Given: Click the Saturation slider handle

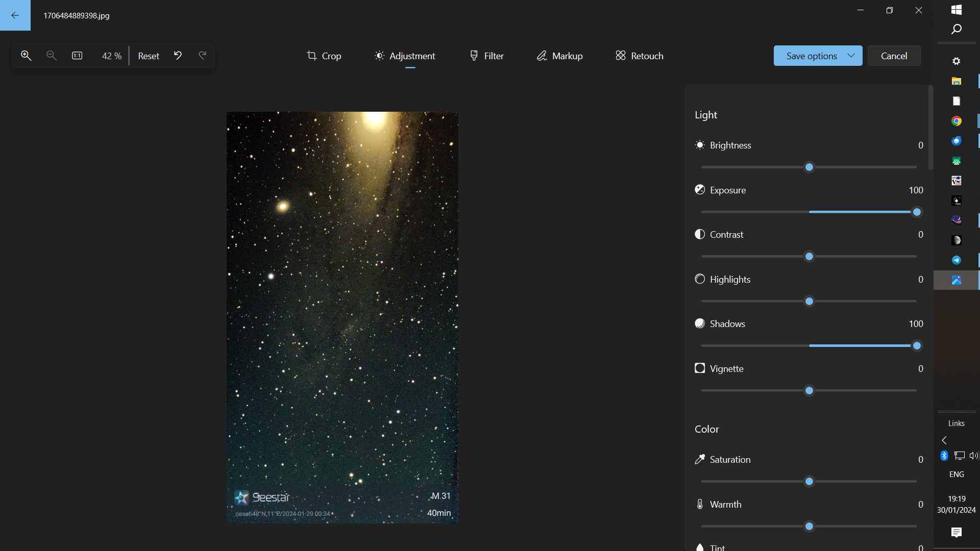Looking at the screenshot, I should click(809, 482).
